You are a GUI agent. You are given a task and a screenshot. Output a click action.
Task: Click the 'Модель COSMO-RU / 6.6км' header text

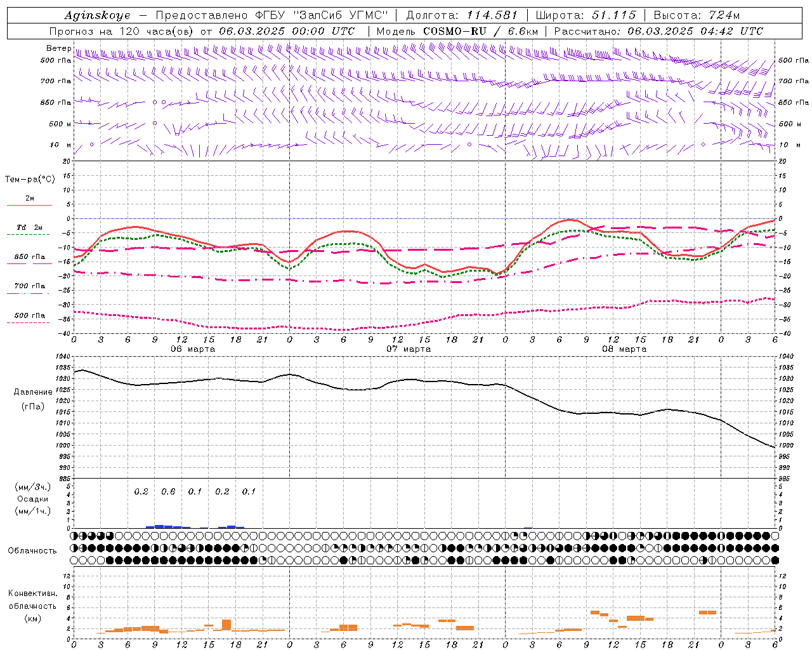tap(457, 31)
